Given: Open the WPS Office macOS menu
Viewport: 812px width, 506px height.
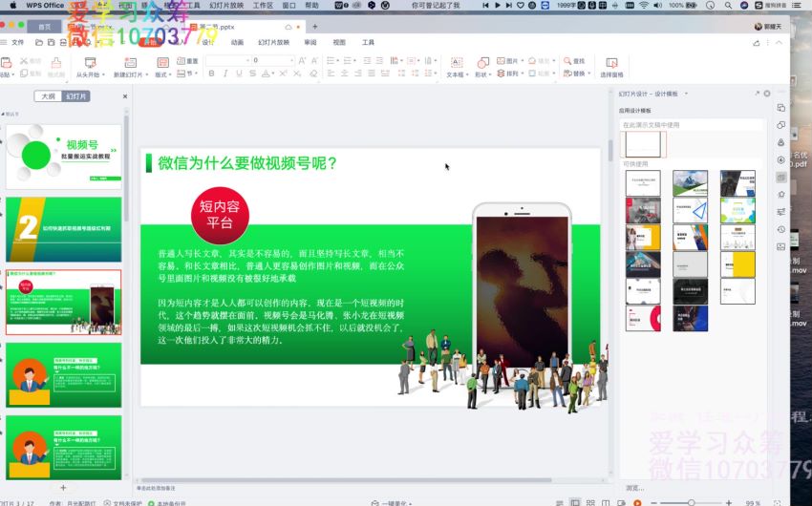Looking at the screenshot, I should pos(45,5).
